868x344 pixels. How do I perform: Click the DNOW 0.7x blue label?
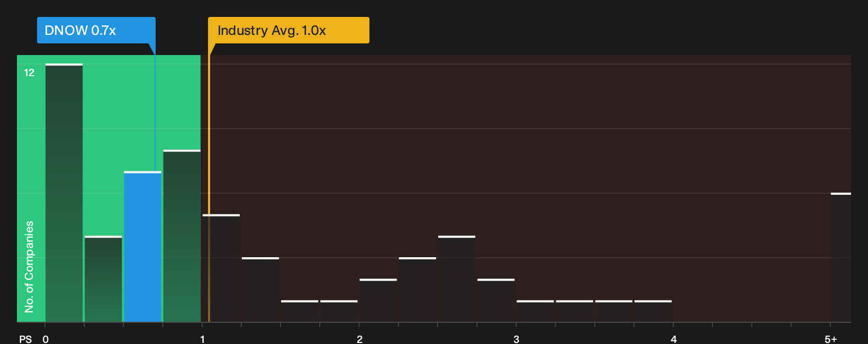[x=96, y=30]
